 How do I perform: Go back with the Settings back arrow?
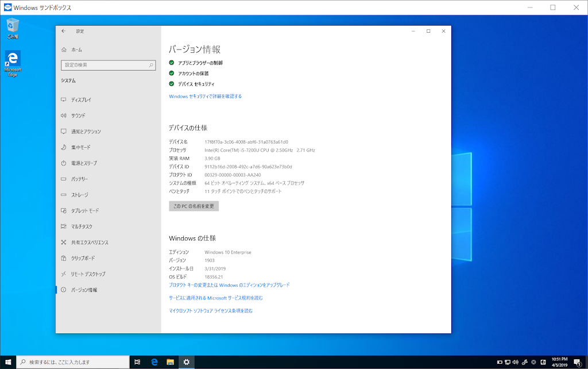point(64,31)
